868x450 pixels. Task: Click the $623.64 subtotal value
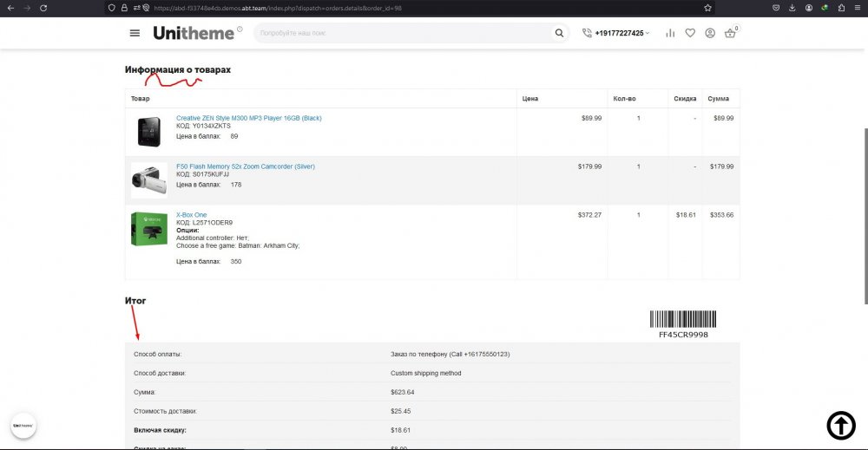(403, 392)
